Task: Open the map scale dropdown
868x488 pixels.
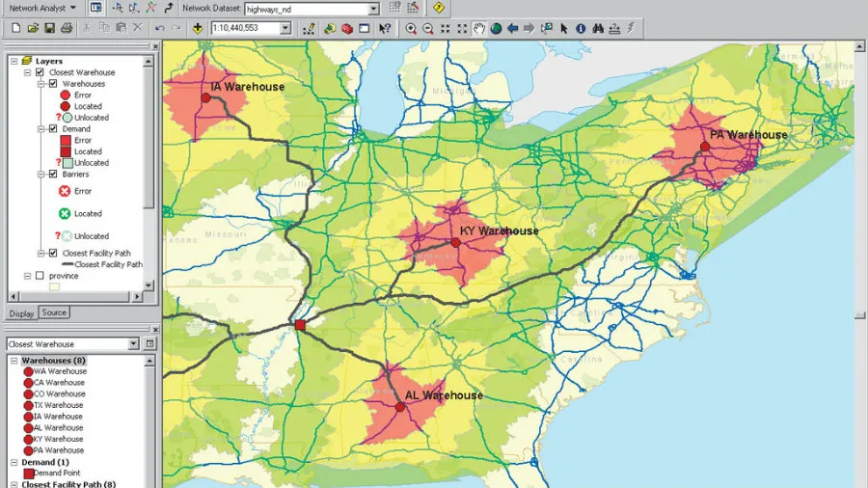Action: (x=285, y=29)
